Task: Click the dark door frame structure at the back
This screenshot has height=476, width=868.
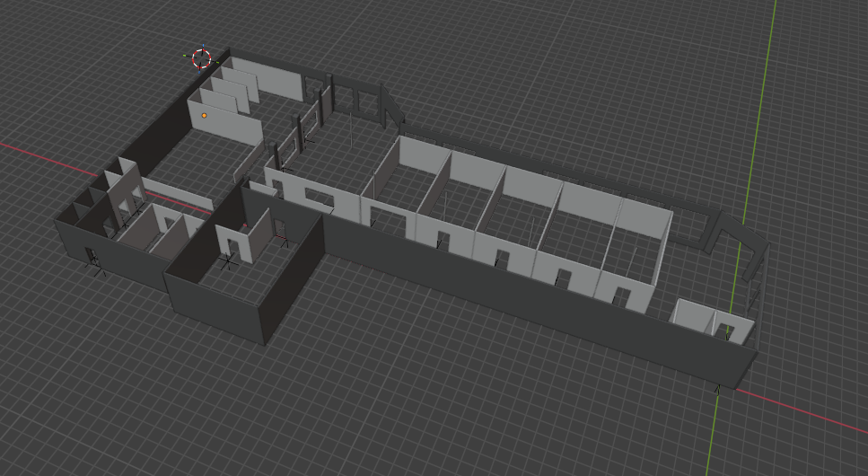Action: tap(366, 99)
